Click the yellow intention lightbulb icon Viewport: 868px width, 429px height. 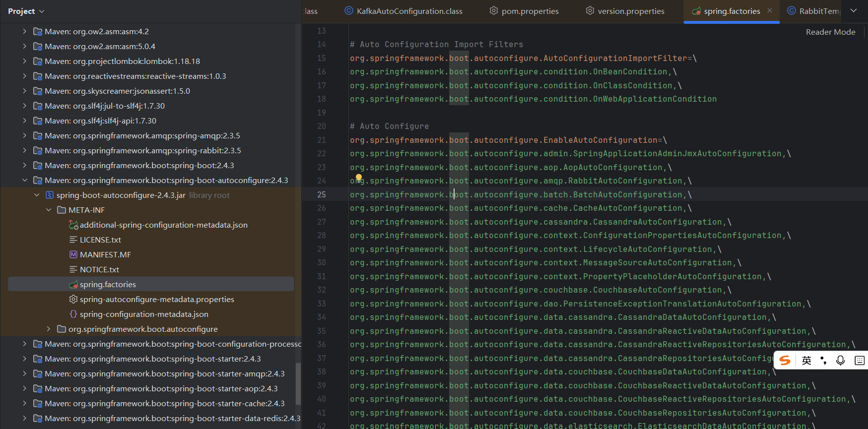tap(359, 177)
